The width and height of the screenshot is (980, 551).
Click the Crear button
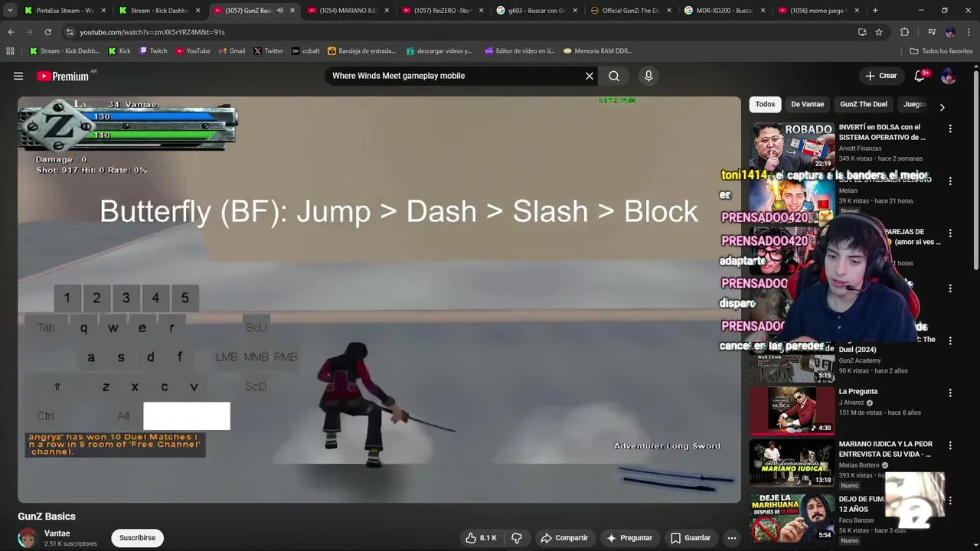click(x=880, y=76)
